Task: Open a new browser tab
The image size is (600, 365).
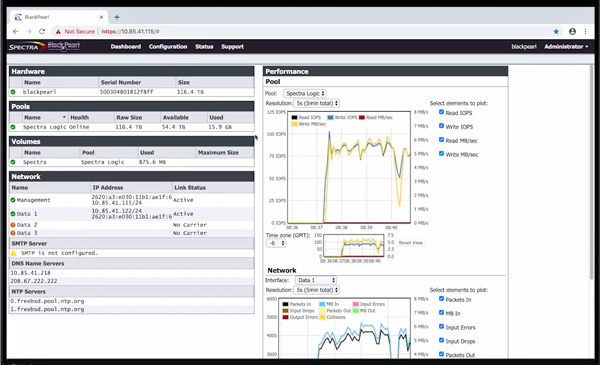Action: tap(117, 17)
